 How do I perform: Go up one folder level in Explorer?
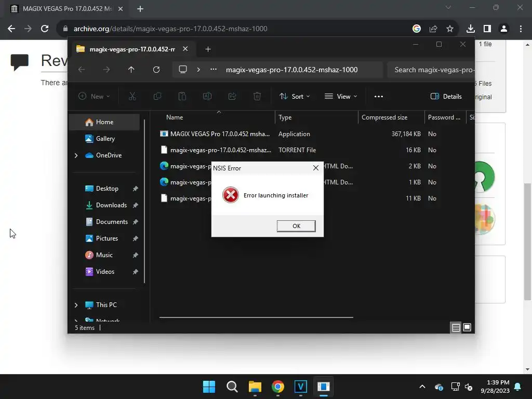(131, 70)
